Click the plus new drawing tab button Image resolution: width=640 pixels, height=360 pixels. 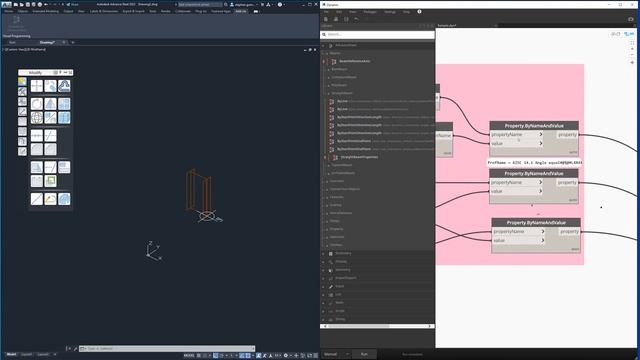[73, 42]
